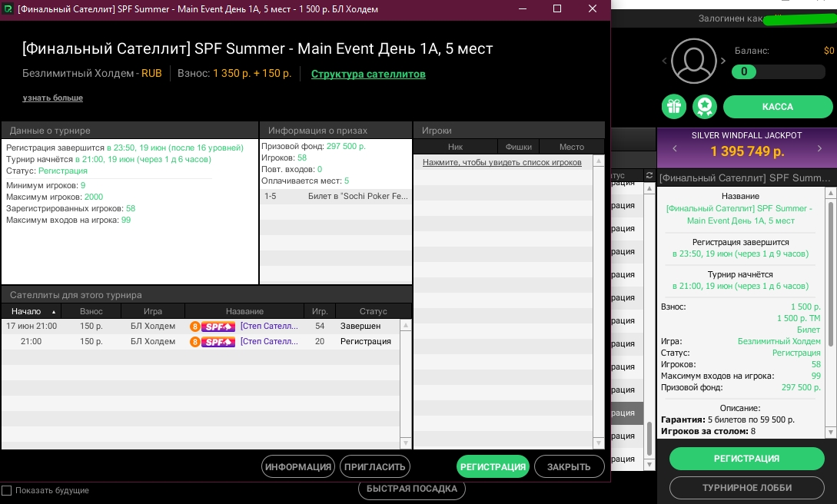Show previous jackpot with left chevron
The height and width of the screenshot is (504, 837).
pyautogui.click(x=675, y=149)
